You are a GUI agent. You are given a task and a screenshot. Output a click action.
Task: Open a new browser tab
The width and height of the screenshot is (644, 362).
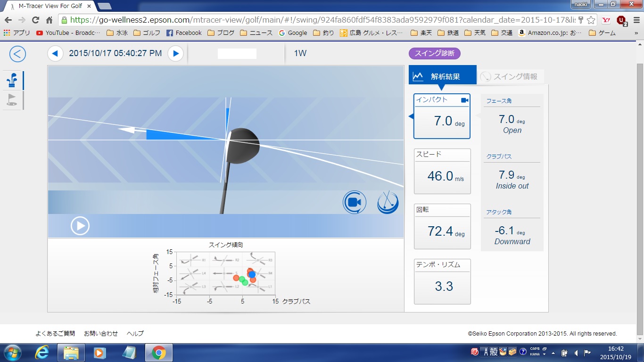click(x=104, y=6)
